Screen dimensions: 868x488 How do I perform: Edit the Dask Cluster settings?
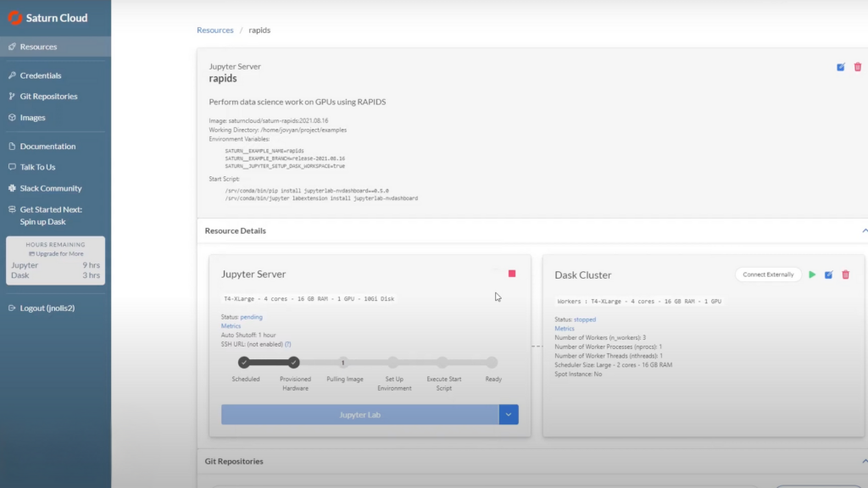(829, 274)
